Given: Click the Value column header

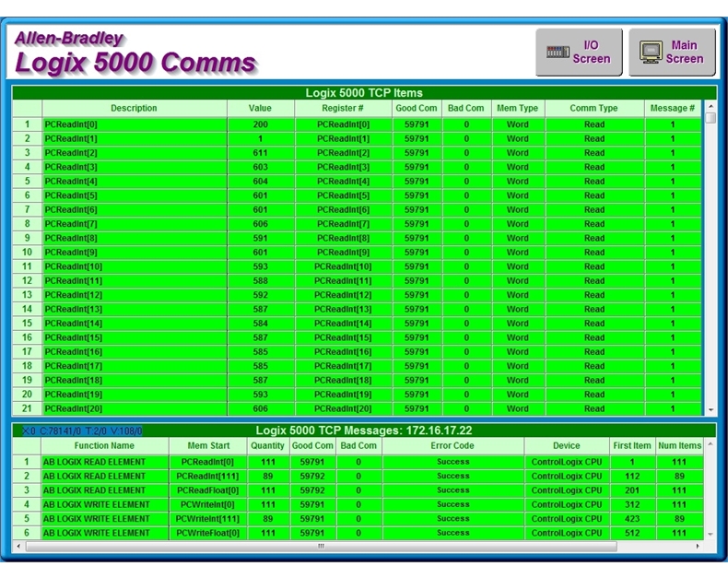Looking at the screenshot, I should tap(260, 108).
